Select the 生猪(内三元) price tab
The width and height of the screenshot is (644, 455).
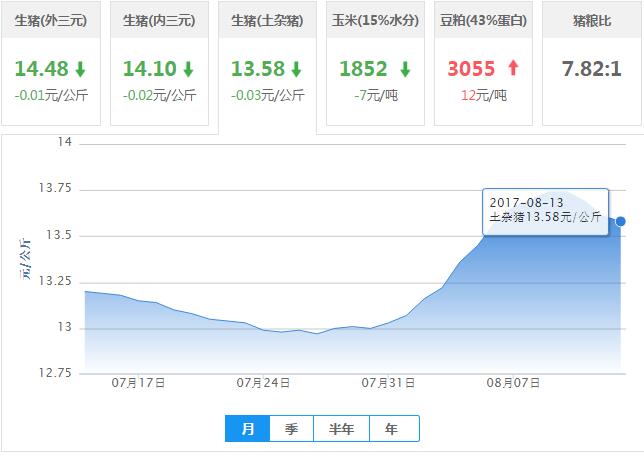point(159,20)
